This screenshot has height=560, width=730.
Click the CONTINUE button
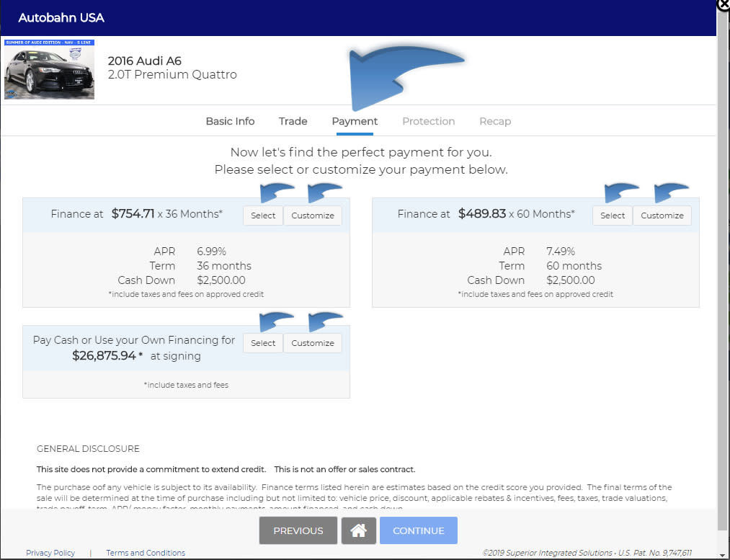click(419, 530)
